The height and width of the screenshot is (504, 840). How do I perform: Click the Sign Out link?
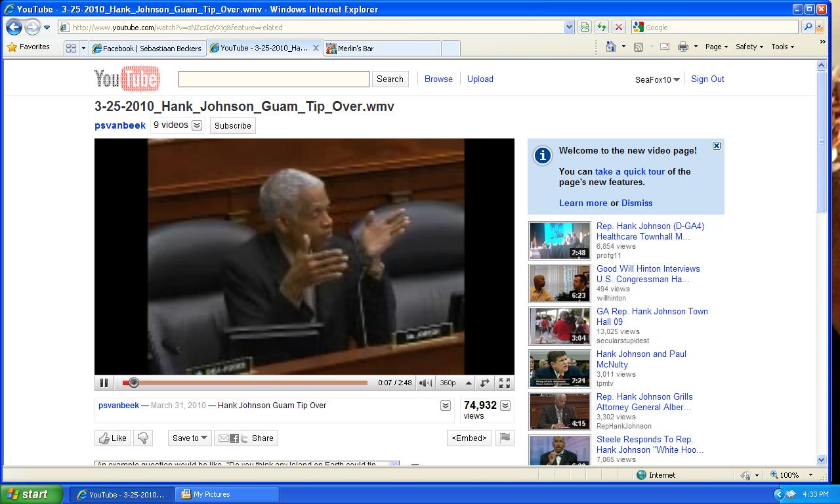[707, 79]
